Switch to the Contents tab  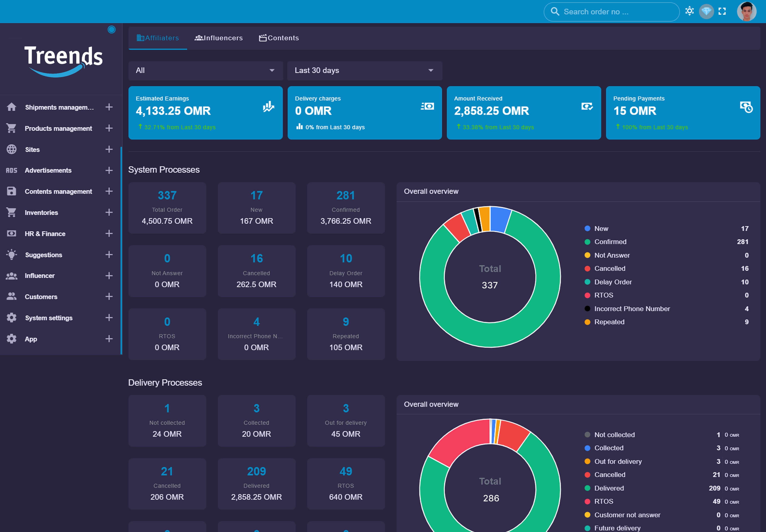(279, 38)
